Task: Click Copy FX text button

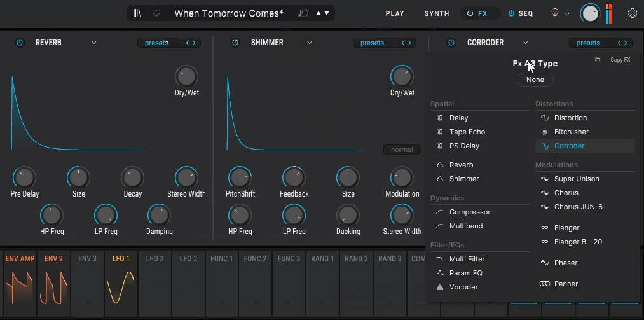Action: coord(620,60)
